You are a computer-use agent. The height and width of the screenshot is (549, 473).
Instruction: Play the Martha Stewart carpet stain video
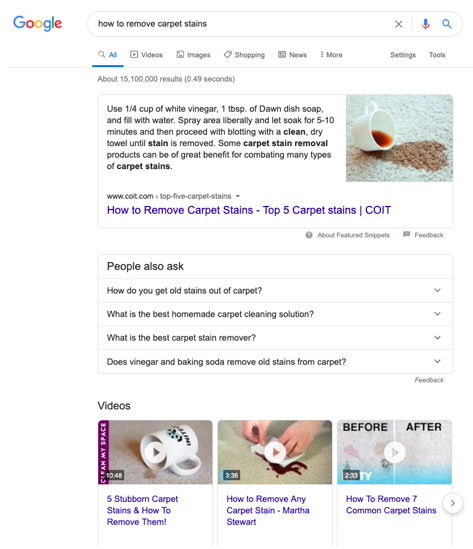[275, 452]
